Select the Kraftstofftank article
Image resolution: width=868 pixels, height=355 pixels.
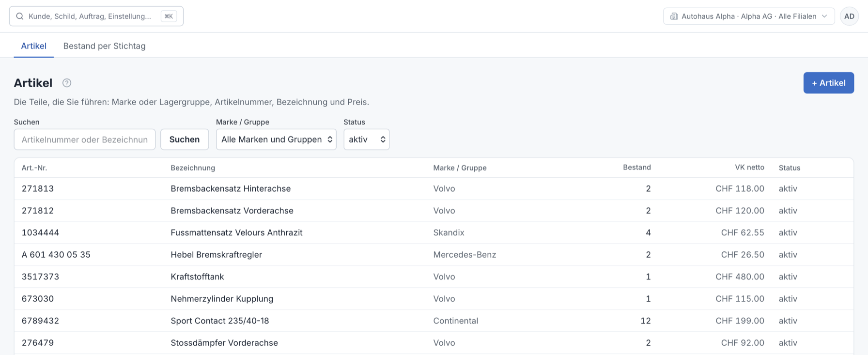tap(434, 277)
